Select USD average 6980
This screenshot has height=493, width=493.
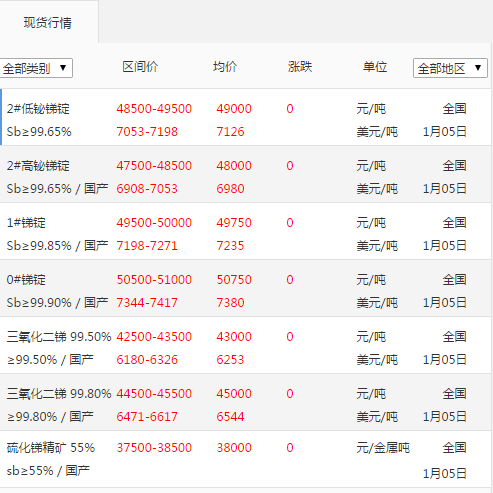click(x=230, y=189)
